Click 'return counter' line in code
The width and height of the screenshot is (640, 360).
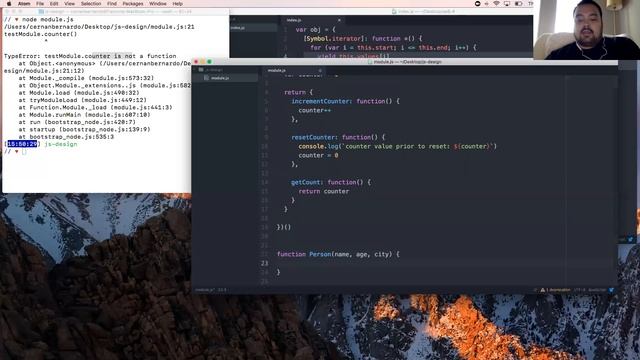tap(324, 191)
